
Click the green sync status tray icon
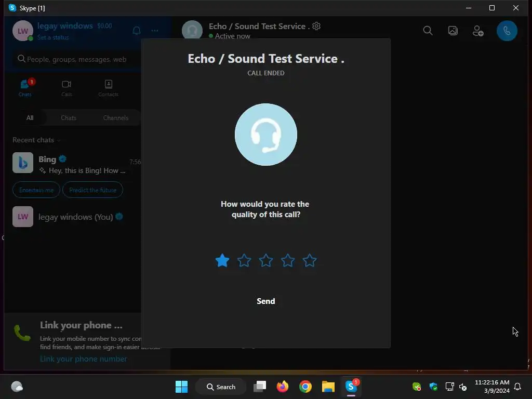click(417, 387)
